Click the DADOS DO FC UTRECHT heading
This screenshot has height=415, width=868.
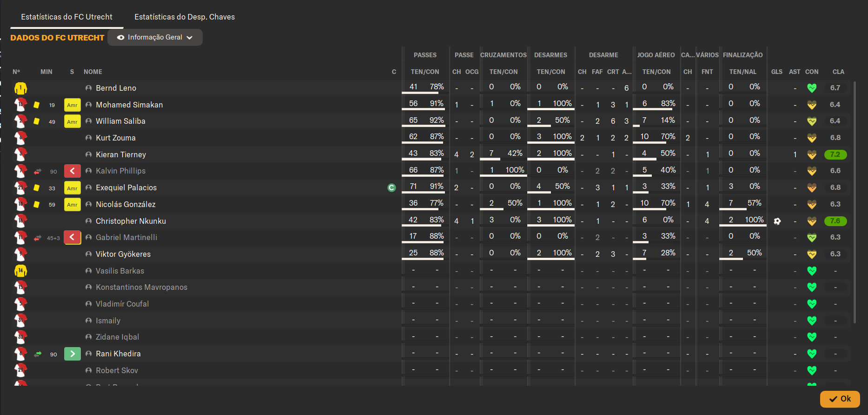57,38
